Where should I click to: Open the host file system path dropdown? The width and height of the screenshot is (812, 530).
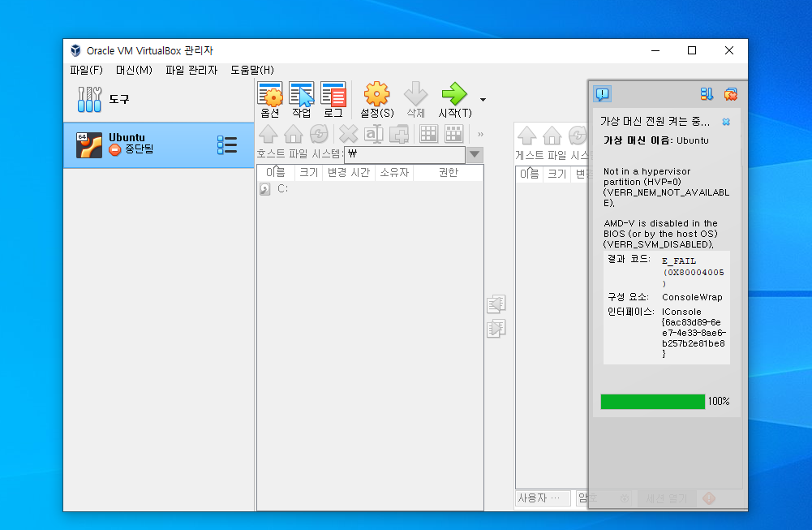point(475,154)
